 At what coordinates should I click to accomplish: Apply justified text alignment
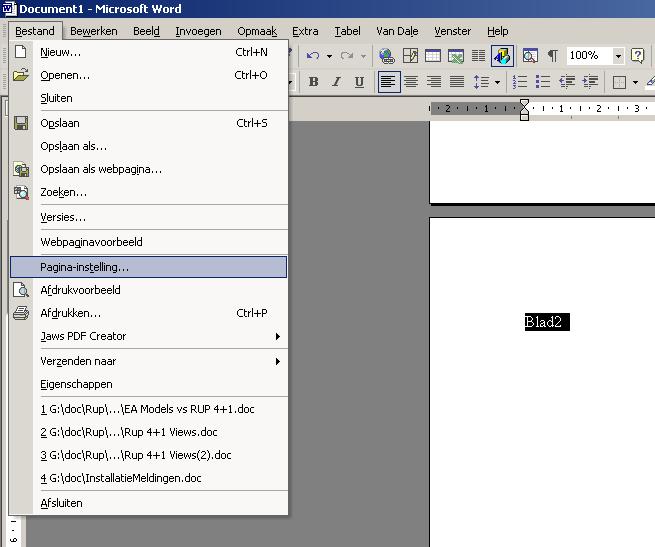coord(457,82)
